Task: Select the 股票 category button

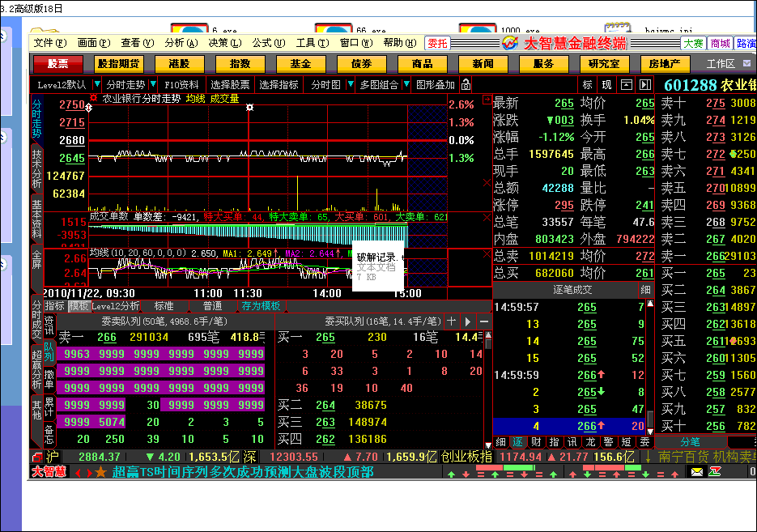Action: click(x=58, y=64)
